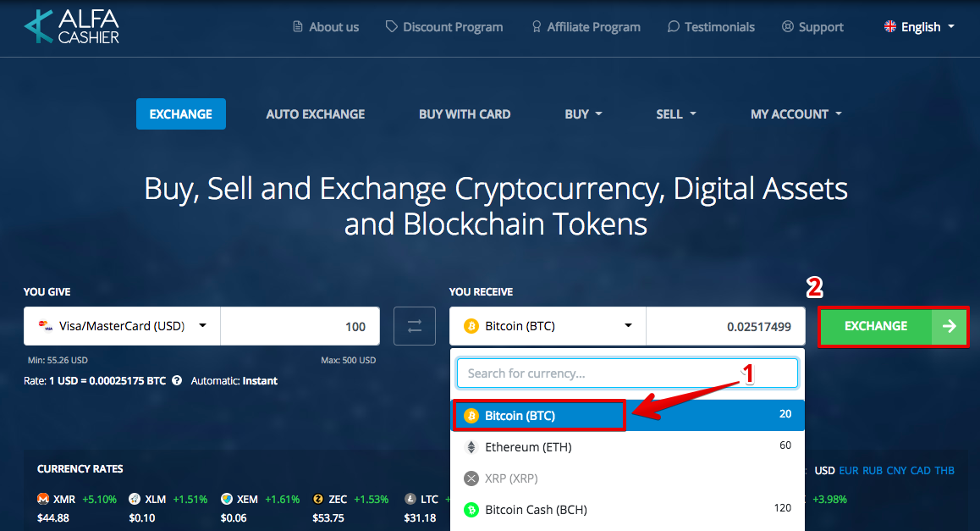
Task: Click the arrow on EXCHANGE button
Action: coord(950,326)
